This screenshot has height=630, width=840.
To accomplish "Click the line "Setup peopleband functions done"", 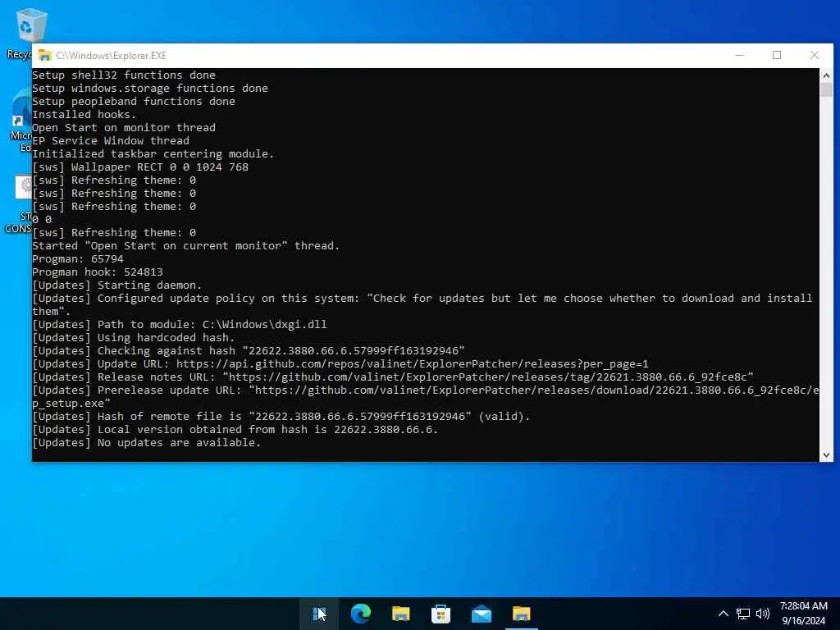I will click(x=134, y=101).
